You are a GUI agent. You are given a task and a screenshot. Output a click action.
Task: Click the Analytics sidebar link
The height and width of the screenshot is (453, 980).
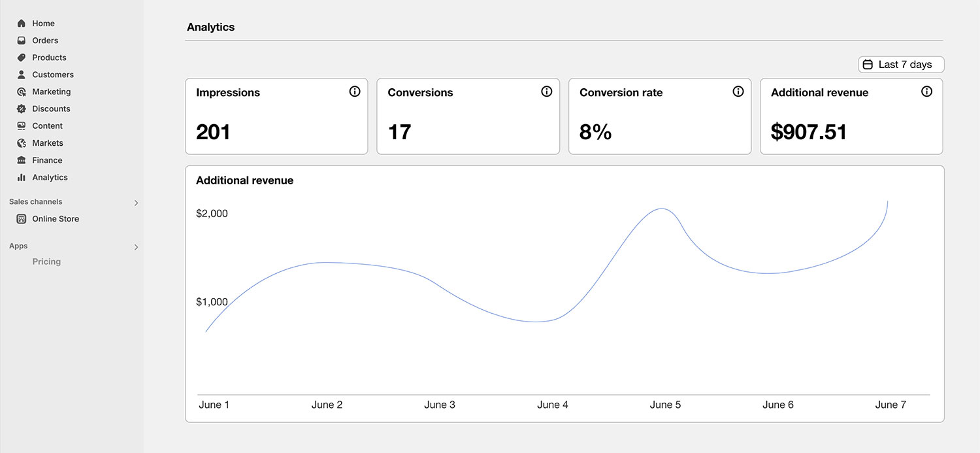coord(50,177)
